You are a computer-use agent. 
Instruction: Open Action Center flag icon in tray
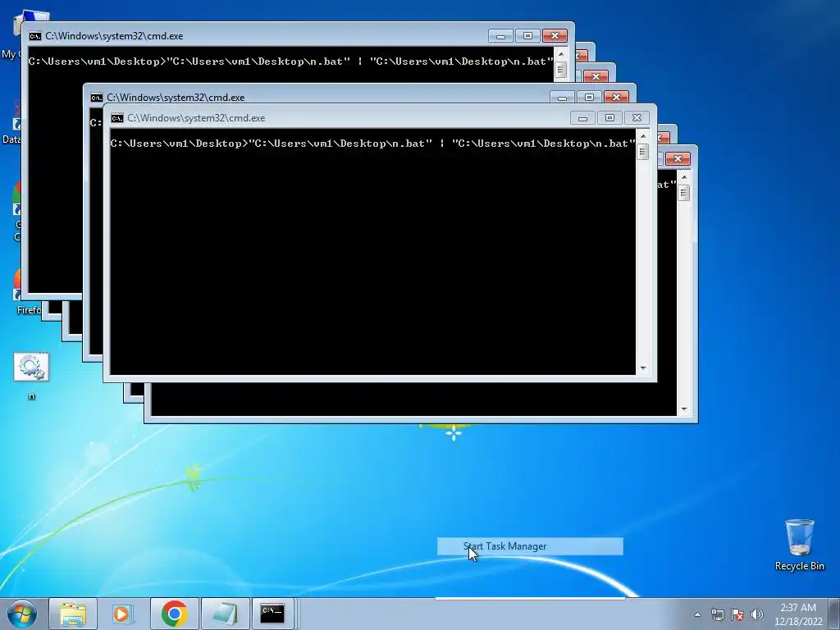click(737, 614)
